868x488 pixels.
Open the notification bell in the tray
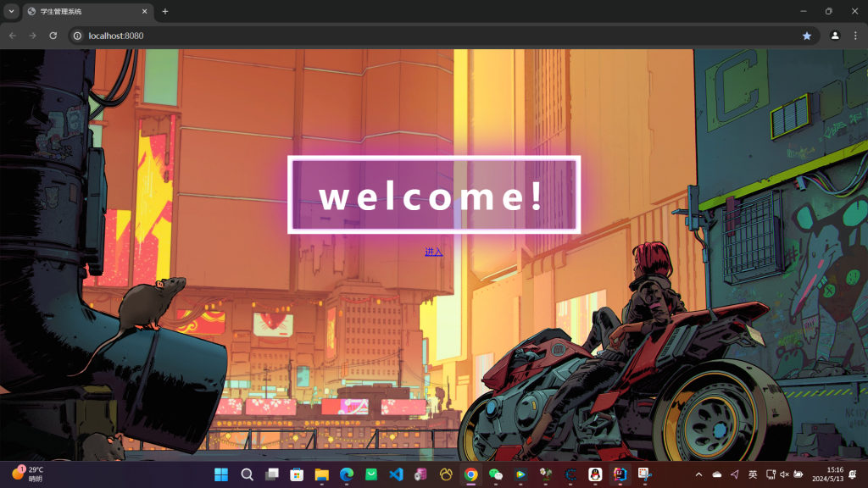point(853,474)
